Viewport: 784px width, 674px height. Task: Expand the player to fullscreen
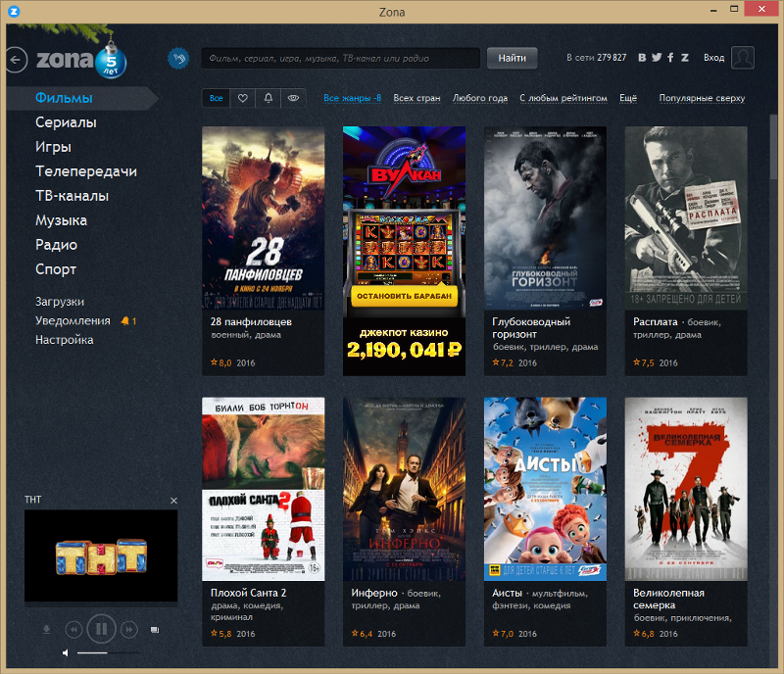pyautogui.click(x=155, y=630)
